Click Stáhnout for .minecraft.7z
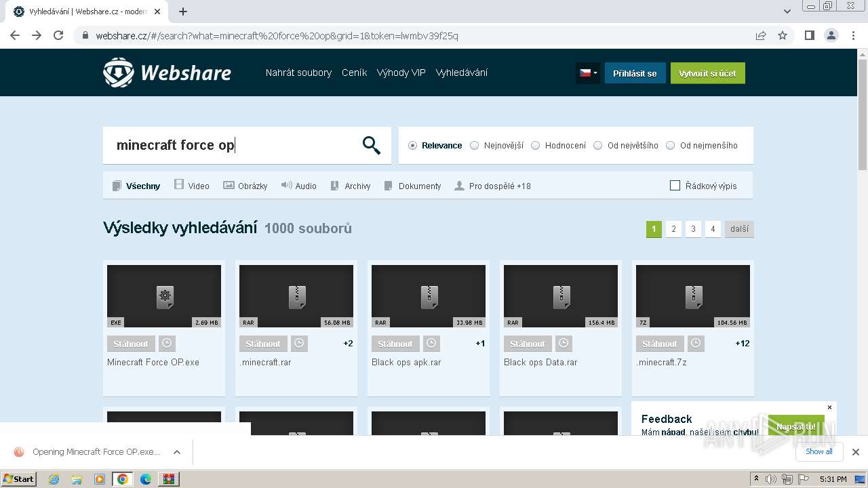Viewport: 868px width, 488px height. coord(660,344)
